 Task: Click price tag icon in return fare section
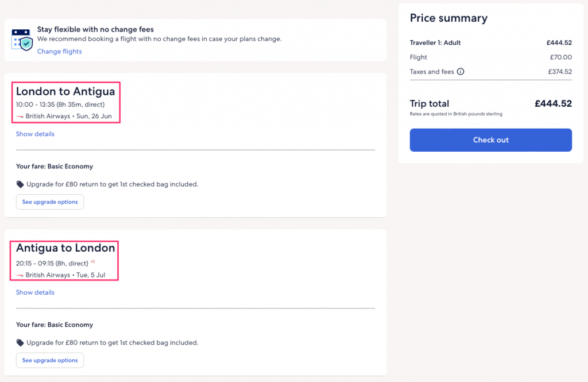coord(20,343)
